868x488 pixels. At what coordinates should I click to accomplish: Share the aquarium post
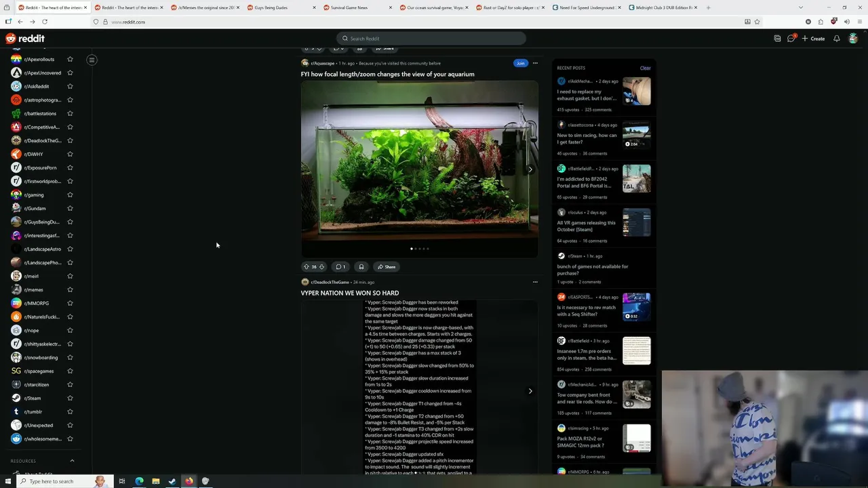[387, 267]
